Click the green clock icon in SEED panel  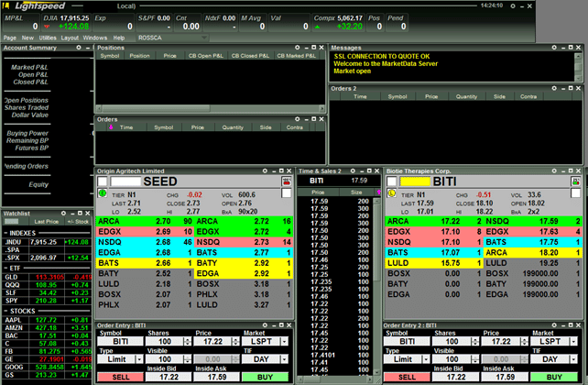101,194
